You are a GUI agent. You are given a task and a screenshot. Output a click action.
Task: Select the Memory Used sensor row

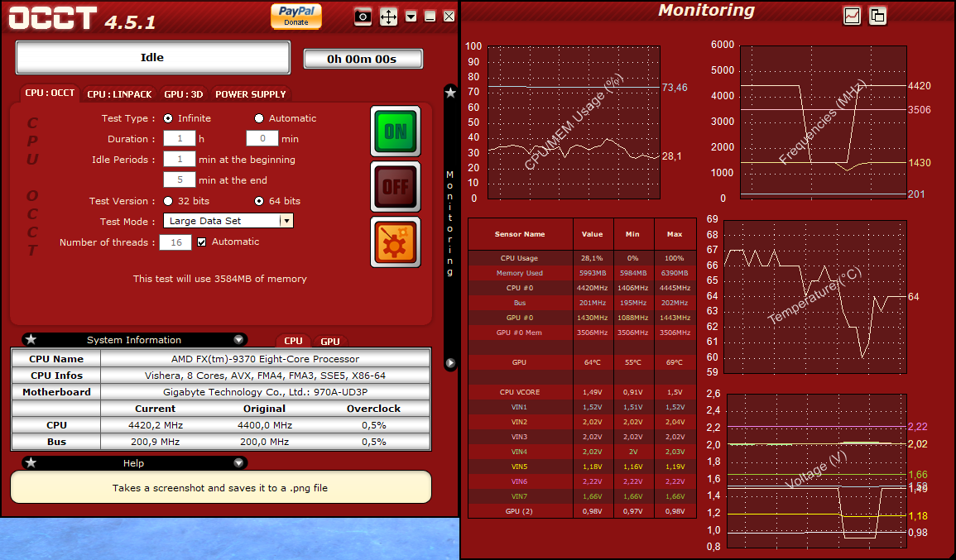coord(582,273)
